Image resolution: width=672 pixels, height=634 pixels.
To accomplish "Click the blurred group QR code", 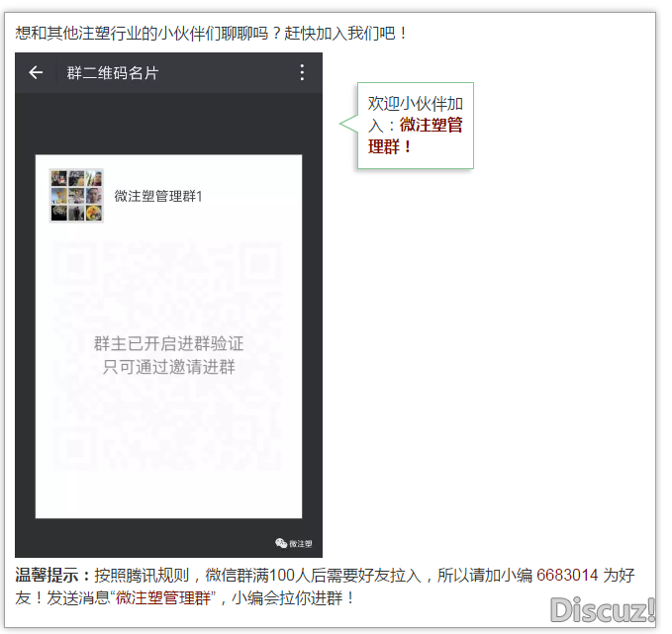I will (x=168, y=355).
